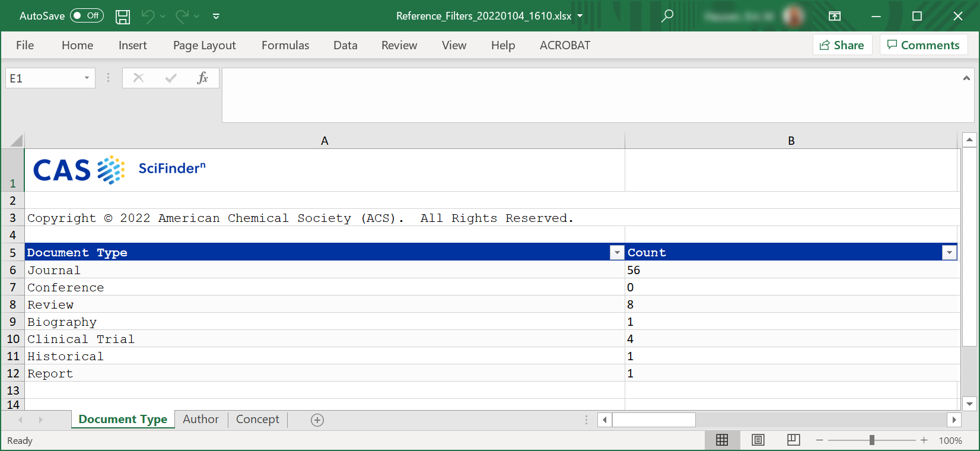980x451 pixels.
Task: Switch to Page Break Preview
Action: tap(794, 440)
